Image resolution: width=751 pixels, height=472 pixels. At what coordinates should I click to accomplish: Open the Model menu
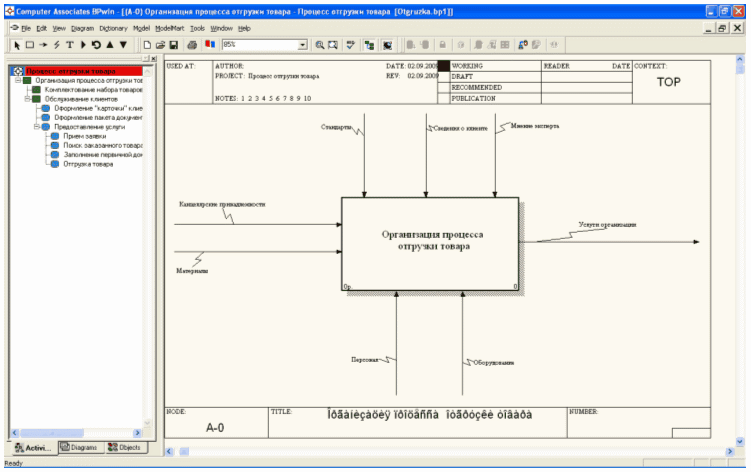pyautogui.click(x=141, y=28)
